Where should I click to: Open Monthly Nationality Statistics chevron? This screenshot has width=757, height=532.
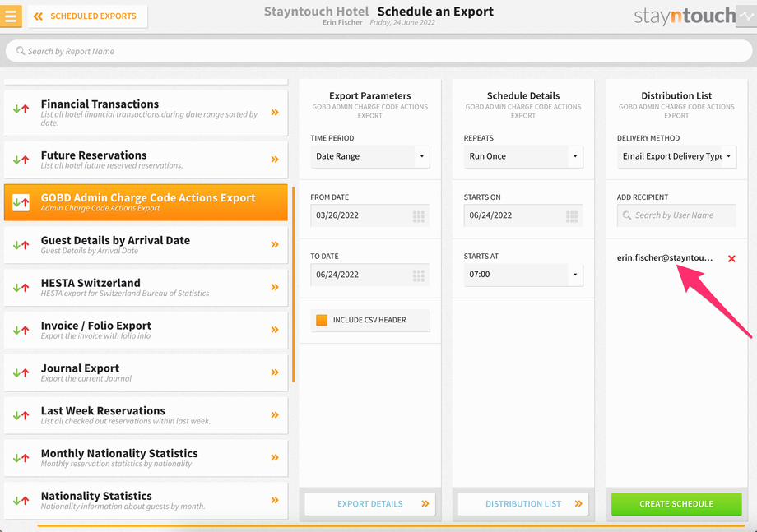coord(275,457)
